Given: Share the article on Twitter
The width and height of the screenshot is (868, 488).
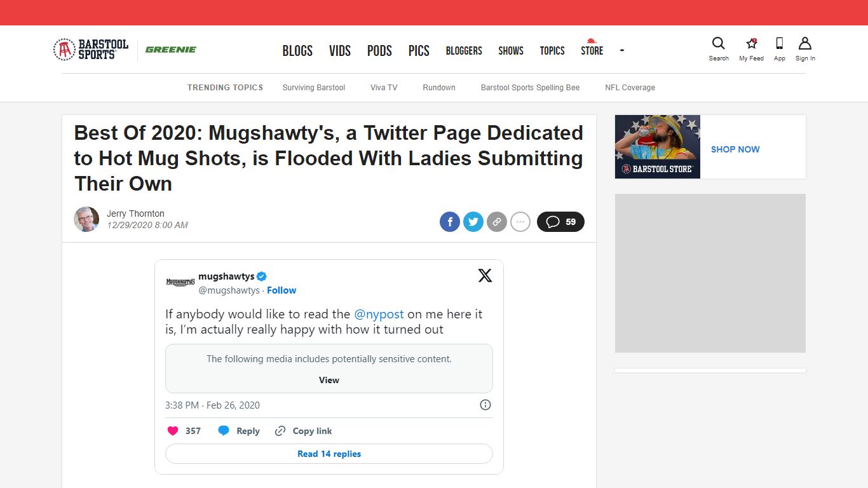Looking at the screenshot, I should [x=473, y=222].
